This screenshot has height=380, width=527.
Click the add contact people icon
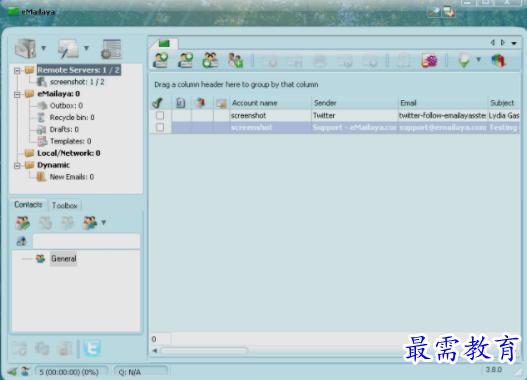(23, 223)
